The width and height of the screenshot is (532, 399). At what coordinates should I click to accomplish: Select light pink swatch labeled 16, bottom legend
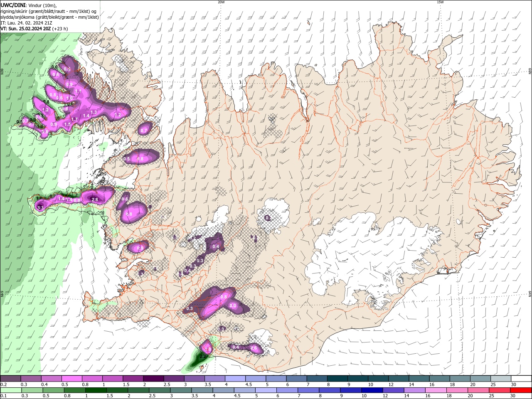point(436,390)
